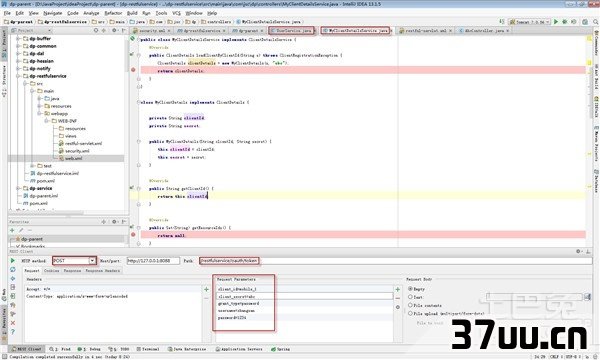Open the HTTP method POST dropdown

click(92, 261)
